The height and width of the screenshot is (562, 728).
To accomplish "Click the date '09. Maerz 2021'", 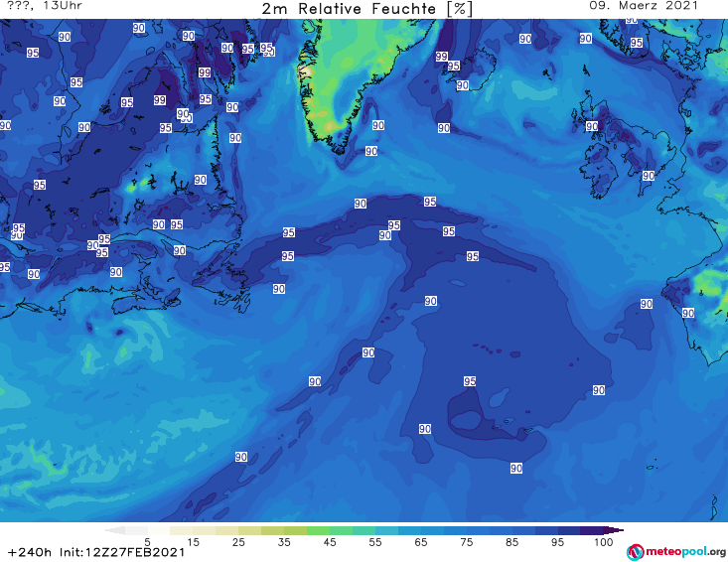I will [644, 6].
